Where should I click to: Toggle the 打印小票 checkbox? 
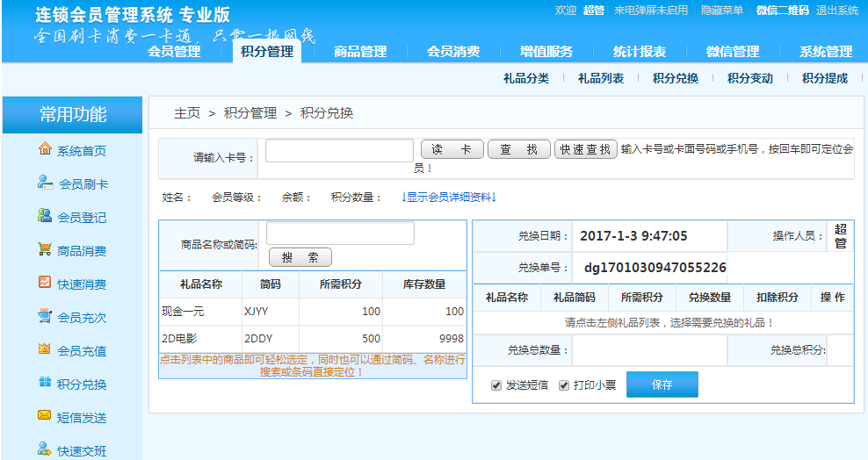click(x=564, y=385)
